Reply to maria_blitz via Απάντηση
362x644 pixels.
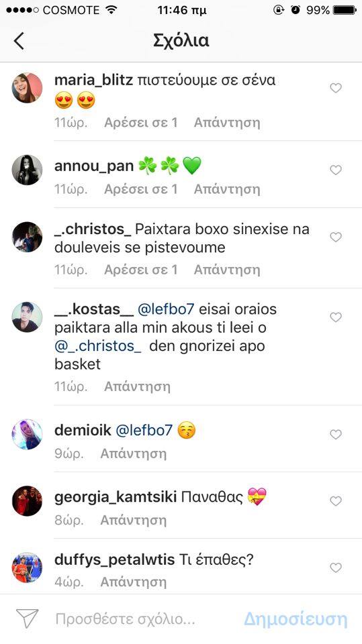coord(227,122)
